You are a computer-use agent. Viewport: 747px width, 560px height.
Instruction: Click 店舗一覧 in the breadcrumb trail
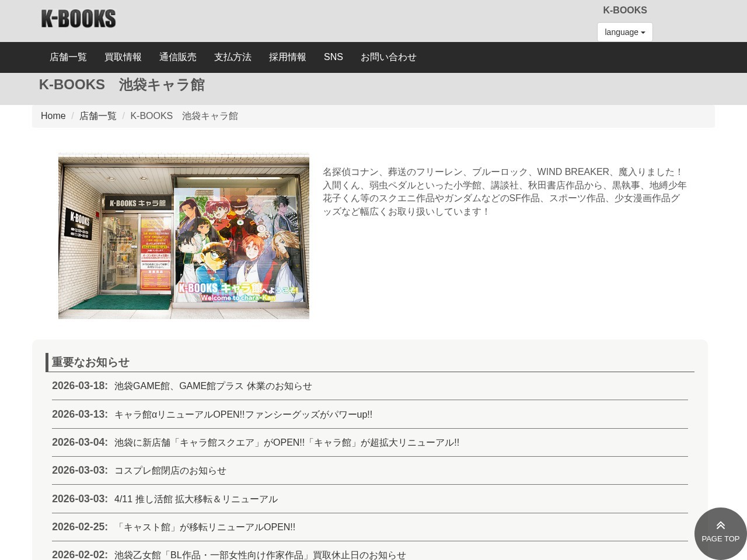[97, 116]
